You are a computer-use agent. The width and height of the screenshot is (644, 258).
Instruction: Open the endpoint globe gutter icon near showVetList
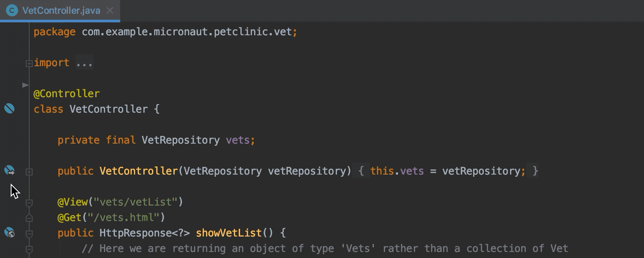pos(9,233)
